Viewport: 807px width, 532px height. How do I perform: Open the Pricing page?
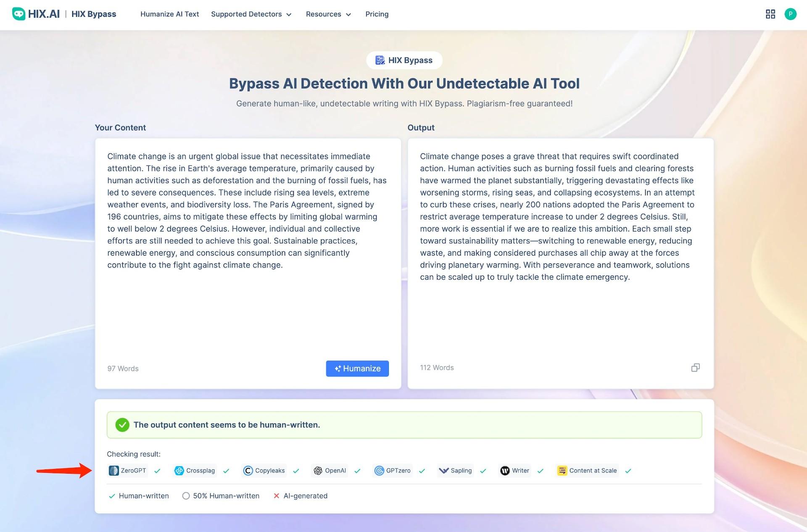(x=377, y=14)
